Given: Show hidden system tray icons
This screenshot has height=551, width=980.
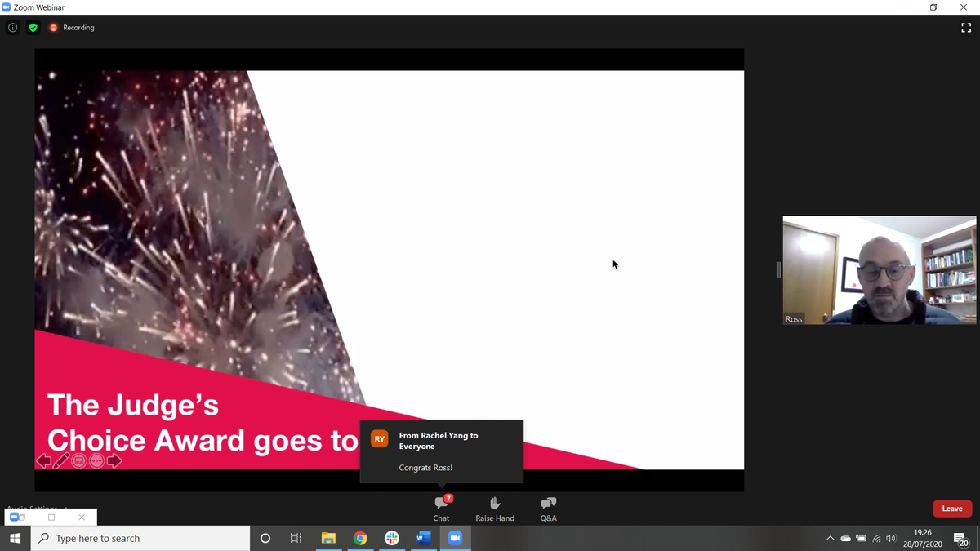Looking at the screenshot, I should (831, 539).
